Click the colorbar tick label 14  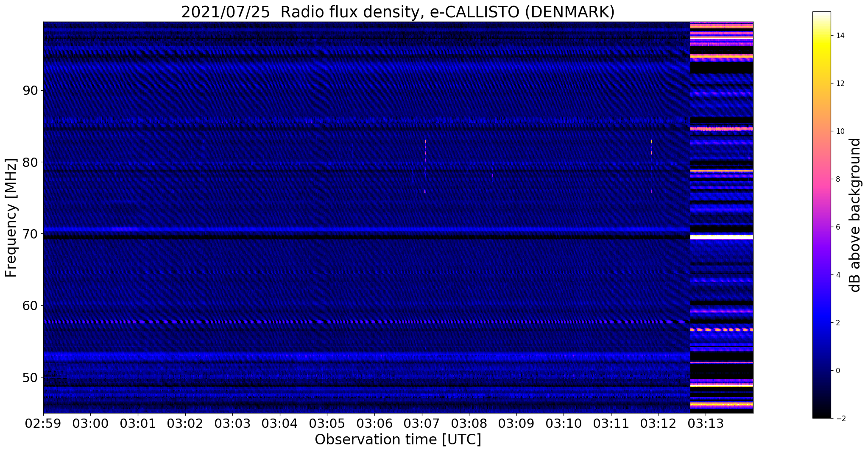[x=840, y=36]
